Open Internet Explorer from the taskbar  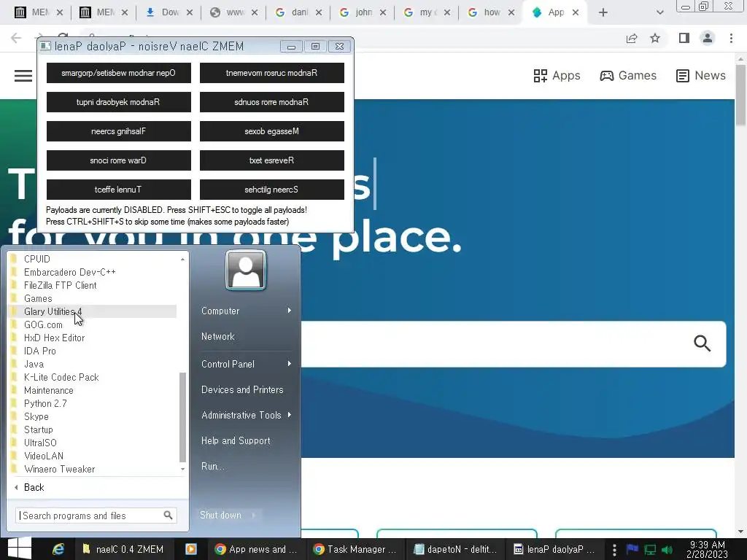coord(58,549)
